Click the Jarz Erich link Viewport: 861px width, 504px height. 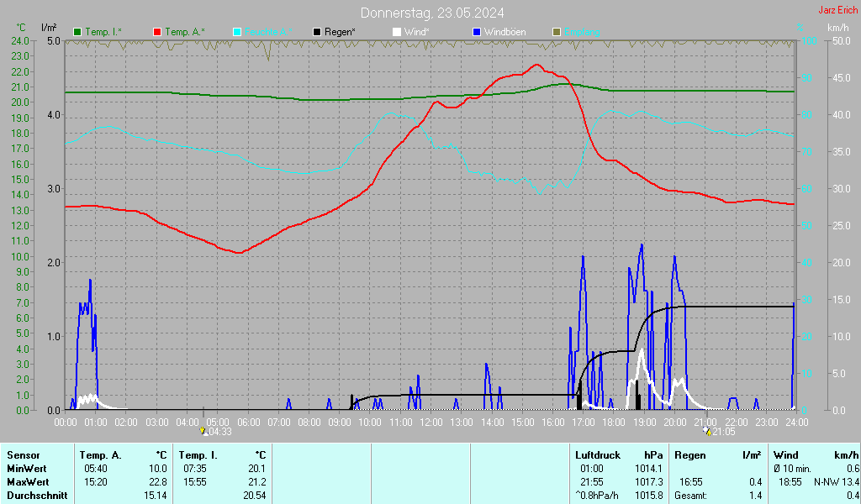838,10
